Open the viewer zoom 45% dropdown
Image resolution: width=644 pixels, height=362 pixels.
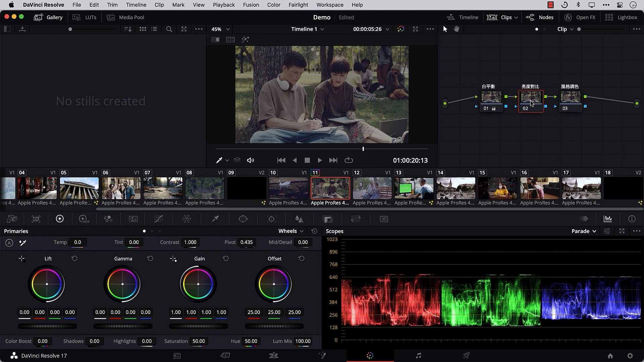[x=220, y=29]
